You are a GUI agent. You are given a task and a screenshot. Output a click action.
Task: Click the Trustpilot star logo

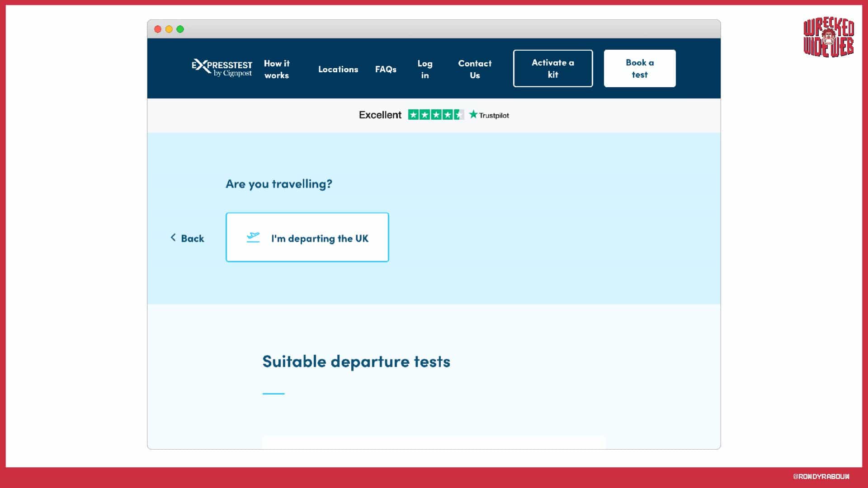(x=473, y=114)
